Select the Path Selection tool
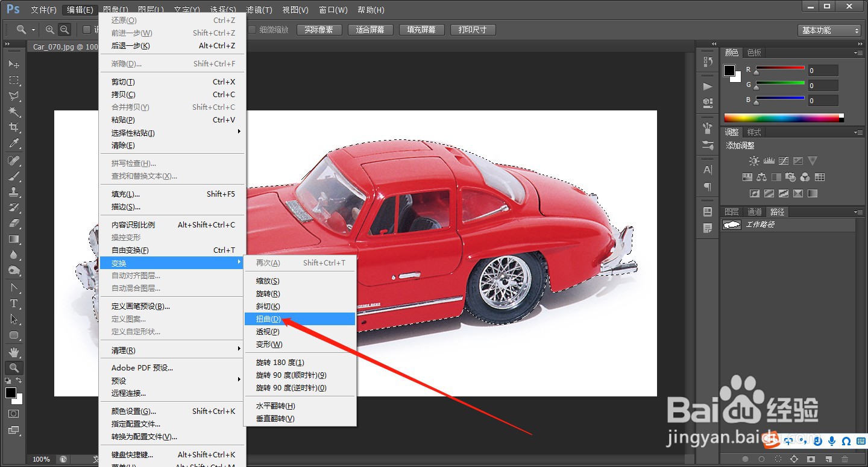Screen dimensions: 868x467 (14, 319)
